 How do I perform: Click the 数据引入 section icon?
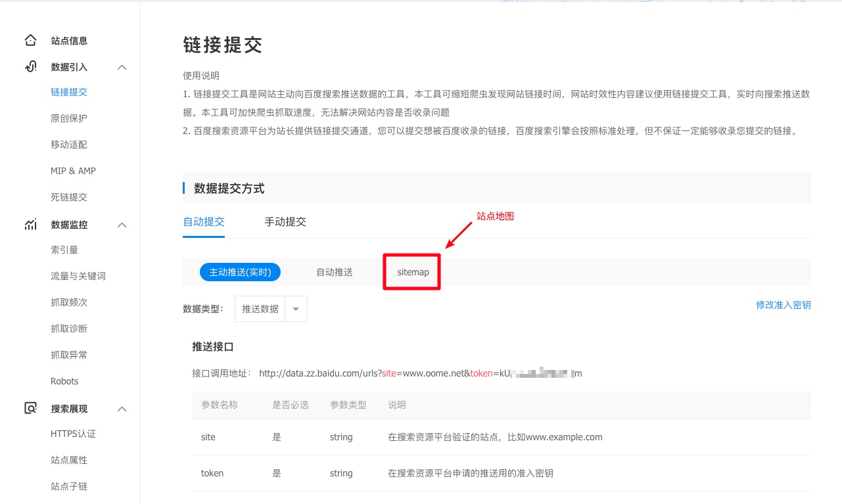point(30,66)
